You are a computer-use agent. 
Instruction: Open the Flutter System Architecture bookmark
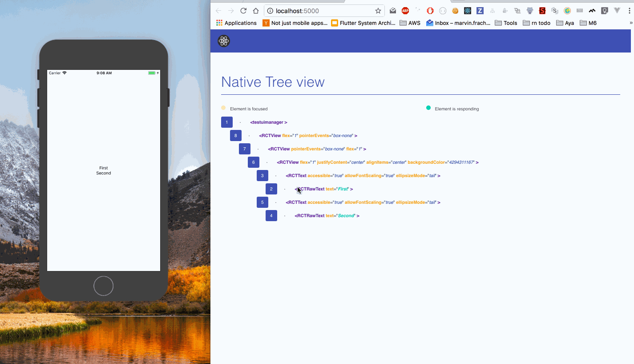click(x=363, y=23)
